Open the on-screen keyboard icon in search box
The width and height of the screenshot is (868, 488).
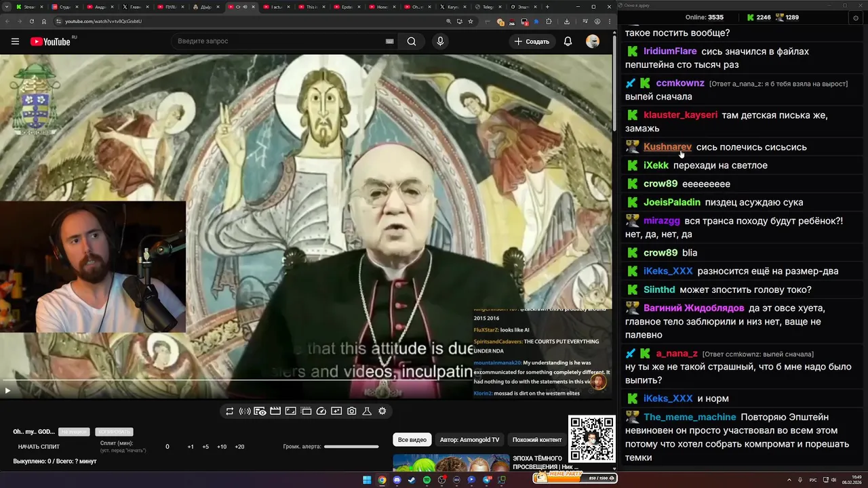click(x=390, y=41)
